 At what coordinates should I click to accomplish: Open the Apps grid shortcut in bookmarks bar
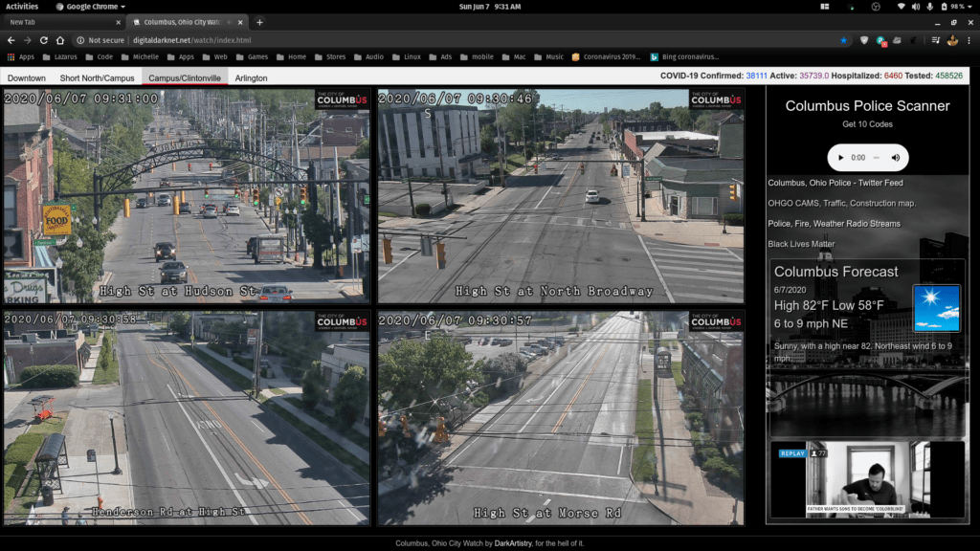click(x=20, y=56)
